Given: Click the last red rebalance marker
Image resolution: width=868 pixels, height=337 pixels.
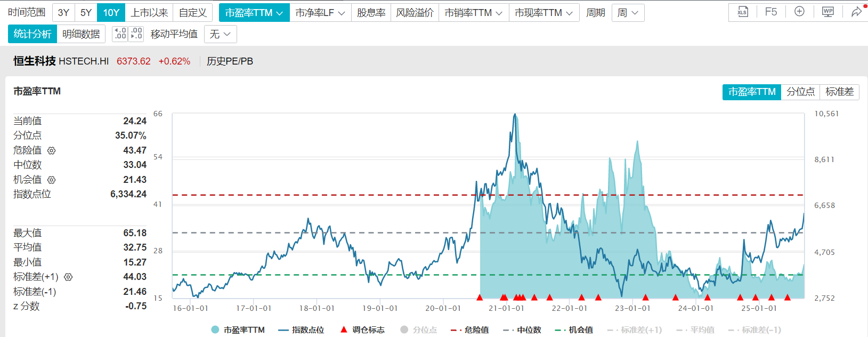Looking at the screenshot, I should click(788, 298).
